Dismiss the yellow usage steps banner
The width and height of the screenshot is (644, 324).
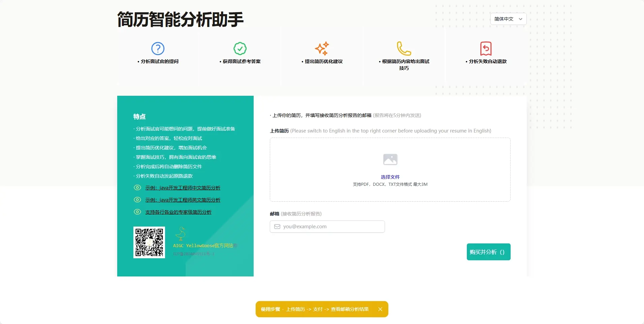[380, 309]
